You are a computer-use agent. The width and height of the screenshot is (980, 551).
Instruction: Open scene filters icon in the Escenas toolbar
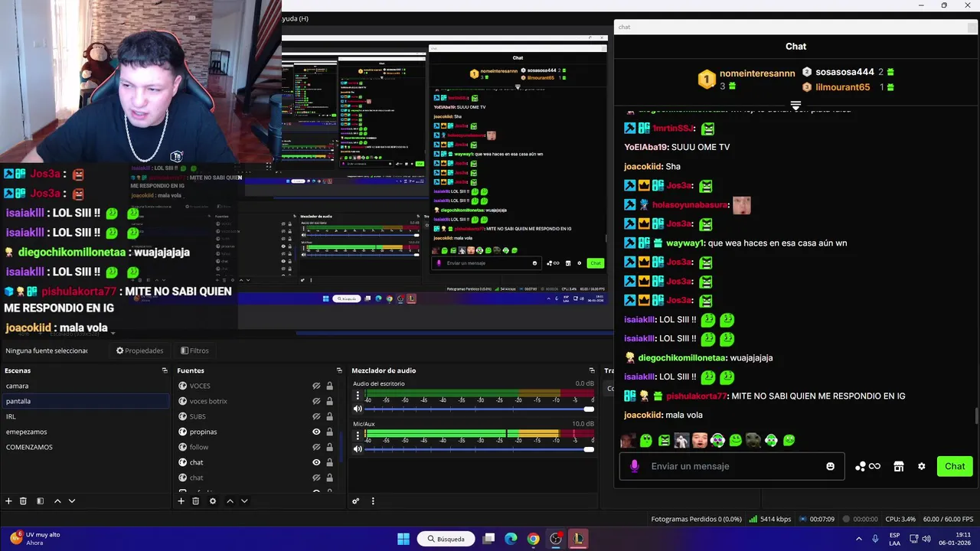pos(40,501)
